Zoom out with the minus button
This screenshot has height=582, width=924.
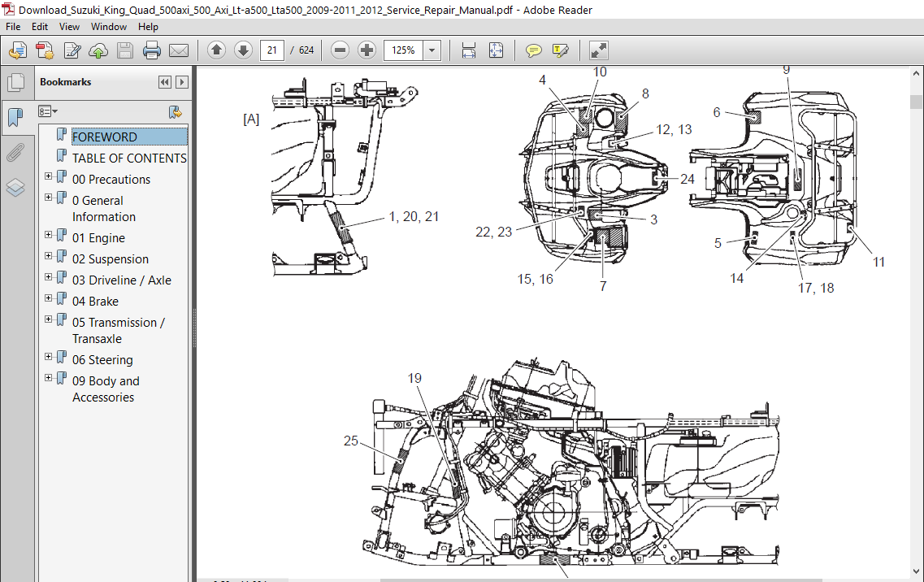pyautogui.click(x=340, y=50)
